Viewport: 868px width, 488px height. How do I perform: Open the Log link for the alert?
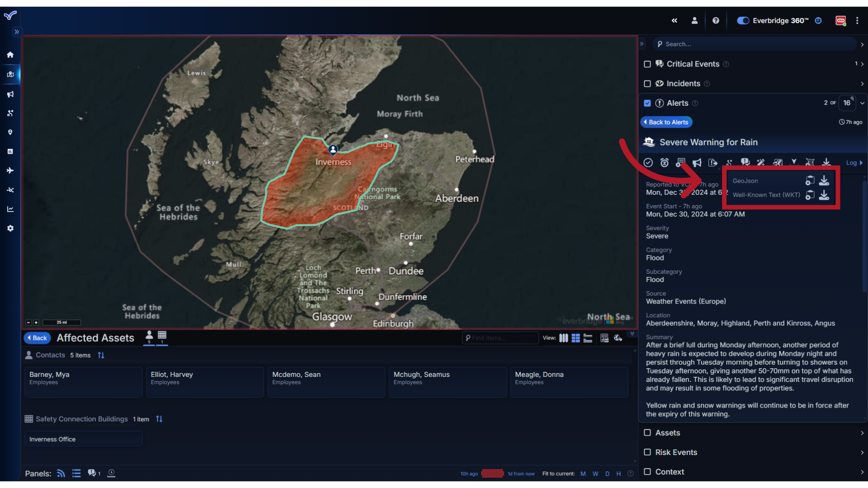tap(853, 163)
